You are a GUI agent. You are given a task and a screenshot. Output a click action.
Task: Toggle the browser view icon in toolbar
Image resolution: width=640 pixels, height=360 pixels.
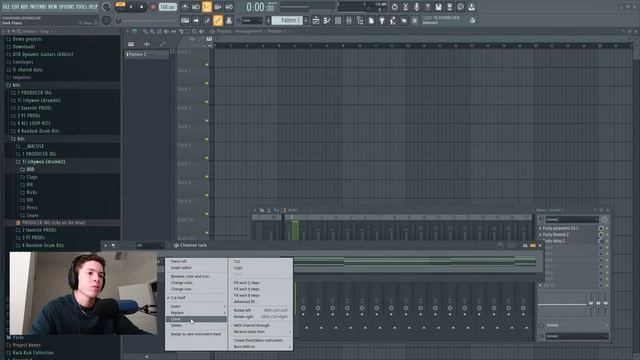pos(360,20)
